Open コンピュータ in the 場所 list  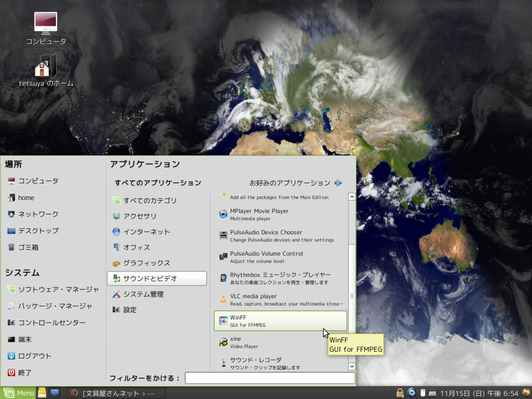(33, 181)
